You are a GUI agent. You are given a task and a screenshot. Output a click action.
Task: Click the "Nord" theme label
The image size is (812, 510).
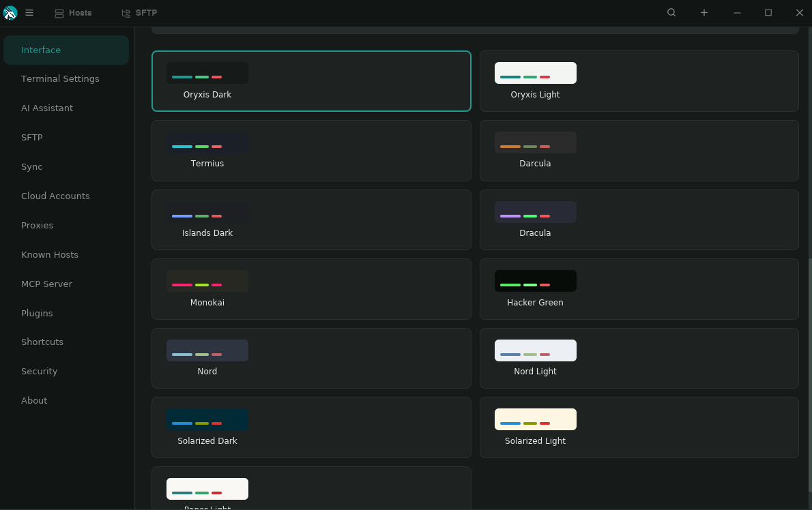[x=207, y=372]
